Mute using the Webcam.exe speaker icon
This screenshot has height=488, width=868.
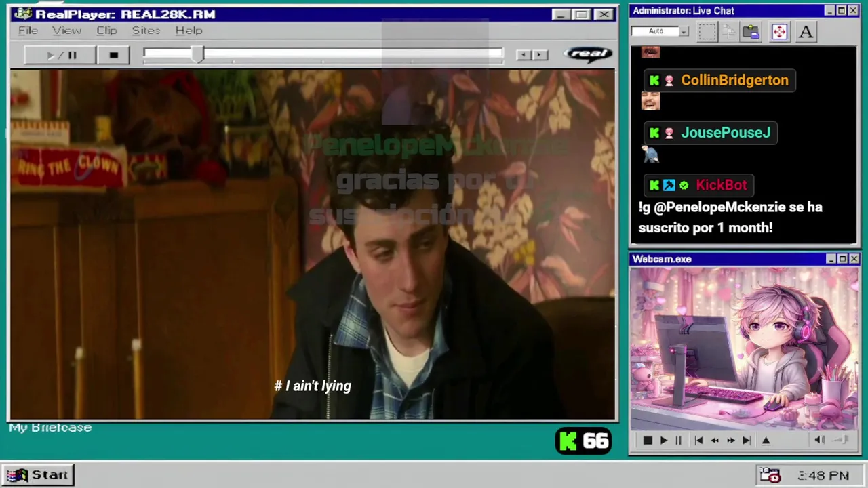tap(819, 440)
